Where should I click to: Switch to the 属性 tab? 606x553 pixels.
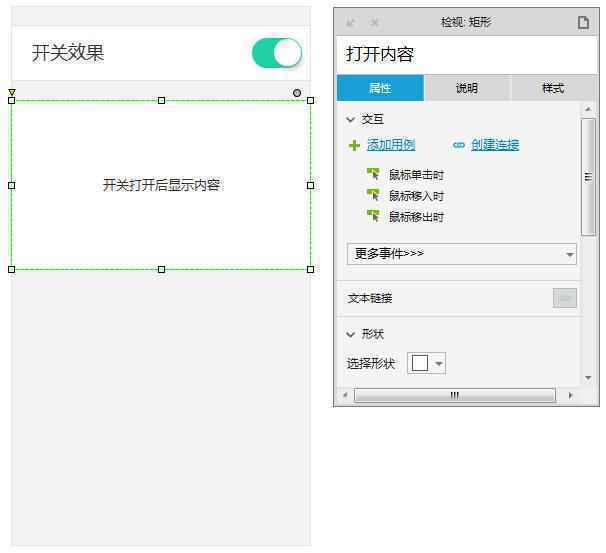tap(381, 88)
